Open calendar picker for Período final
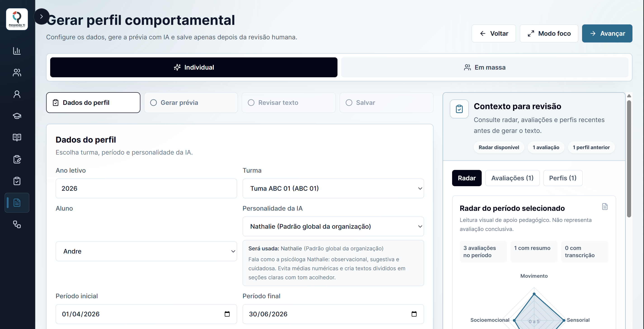Image resolution: width=644 pixels, height=329 pixels. (x=414, y=314)
